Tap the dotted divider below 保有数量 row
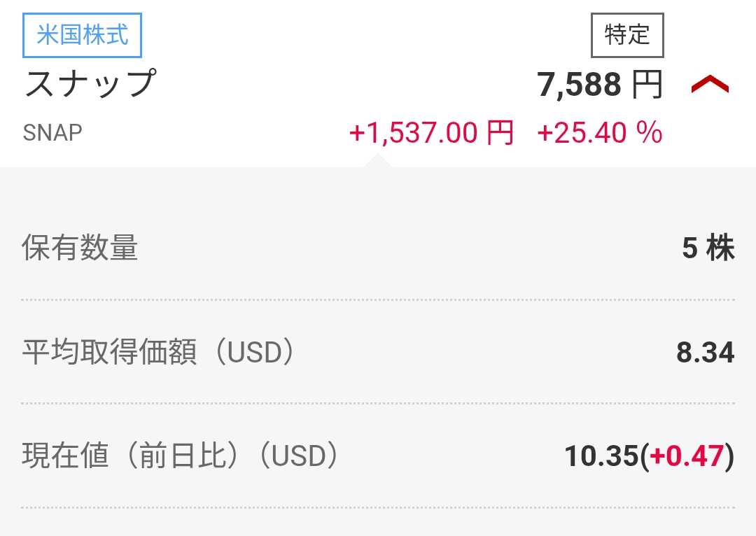 point(378,299)
